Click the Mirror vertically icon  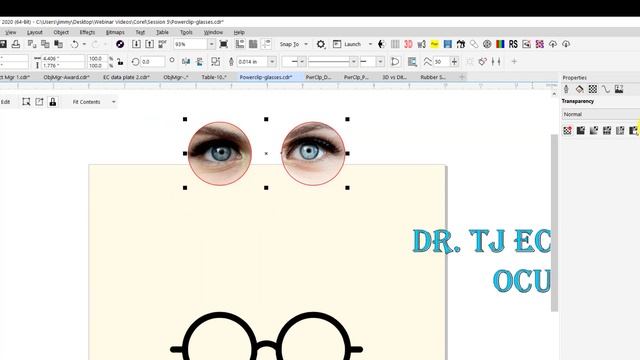click(200, 62)
